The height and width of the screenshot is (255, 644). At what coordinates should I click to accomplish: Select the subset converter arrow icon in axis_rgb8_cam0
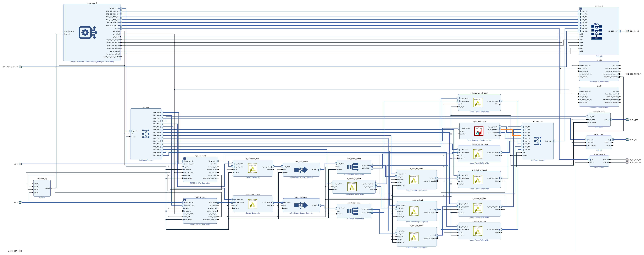(301, 170)
